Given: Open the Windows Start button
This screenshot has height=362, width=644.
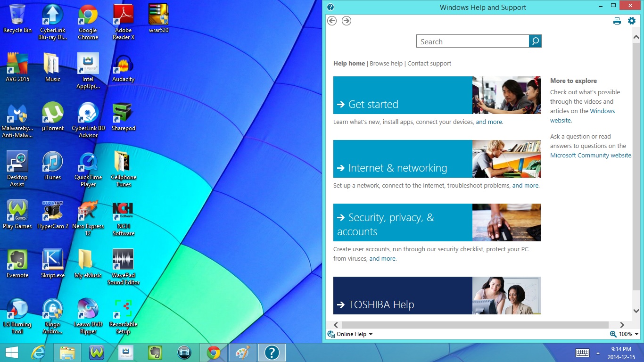Looking at the screenshot, I should 11,353.
